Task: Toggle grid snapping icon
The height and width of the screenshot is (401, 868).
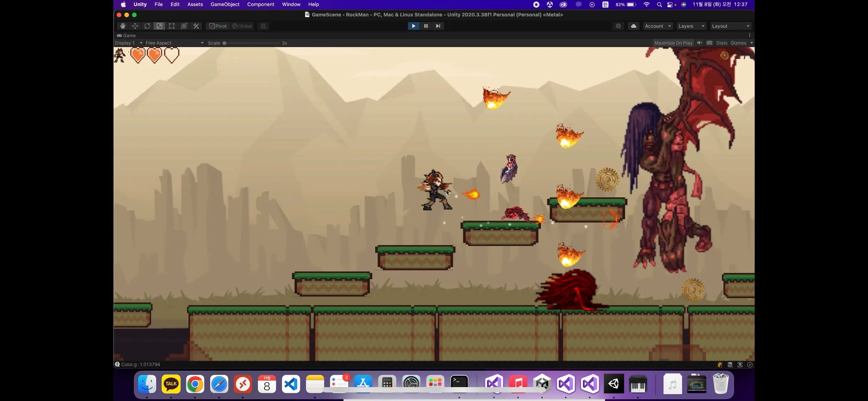Action: click(263, 26)
